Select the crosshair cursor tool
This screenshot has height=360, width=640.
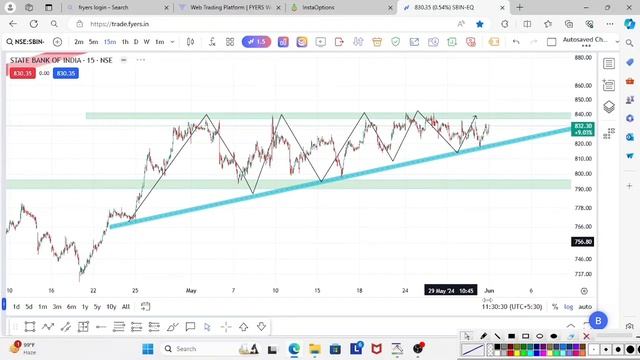click(x=226, y=327)
